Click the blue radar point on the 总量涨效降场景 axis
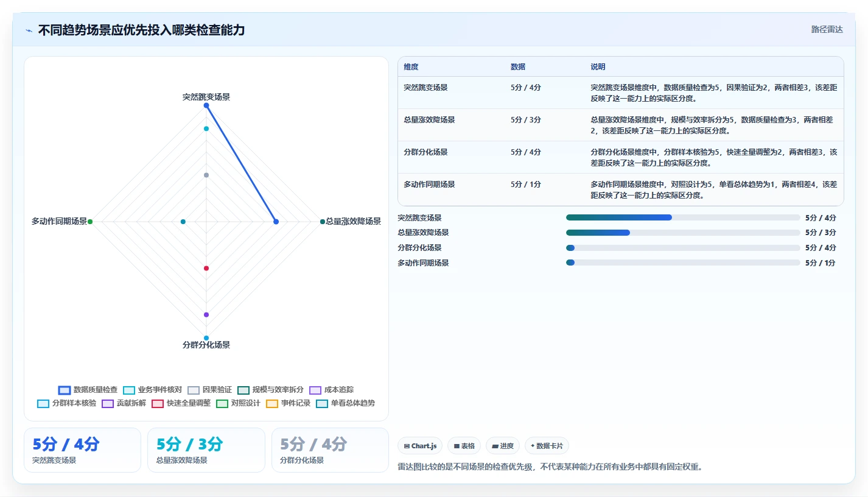The height and width of the screenshot is (497, 868). click(x=276, y=222)
